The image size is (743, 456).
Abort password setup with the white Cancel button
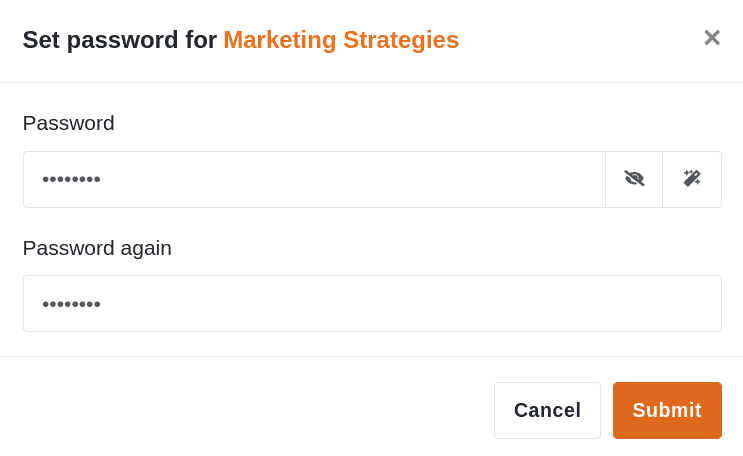pyautogui.click(x=547, y=410)
